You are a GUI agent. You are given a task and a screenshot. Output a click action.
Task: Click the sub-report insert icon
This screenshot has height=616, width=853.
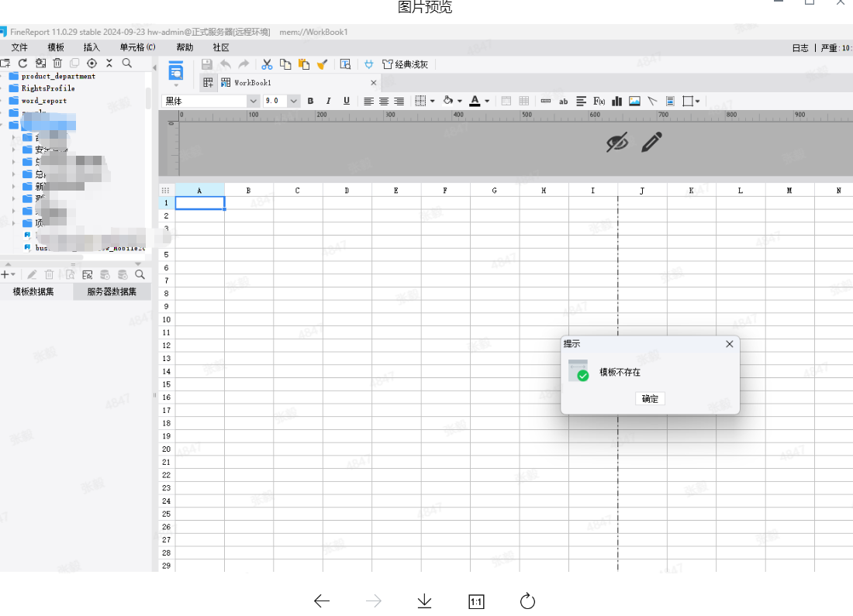(x=670, y=102)
